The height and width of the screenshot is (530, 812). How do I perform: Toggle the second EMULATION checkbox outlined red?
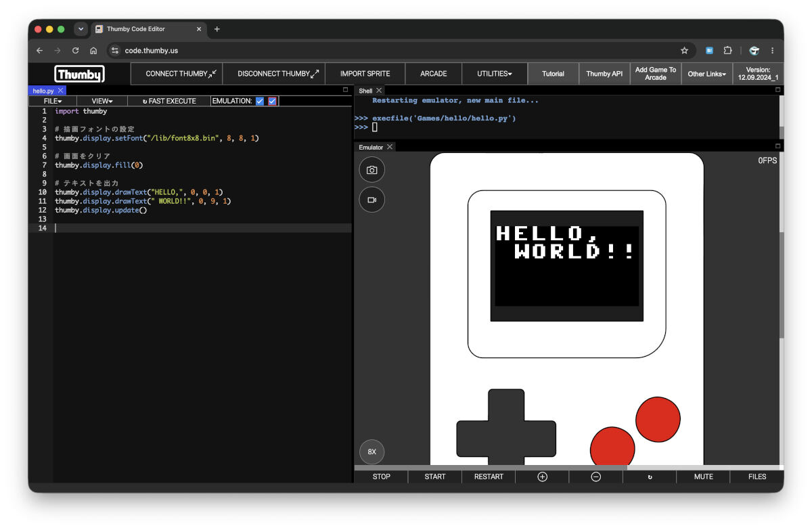pos(272,101)
